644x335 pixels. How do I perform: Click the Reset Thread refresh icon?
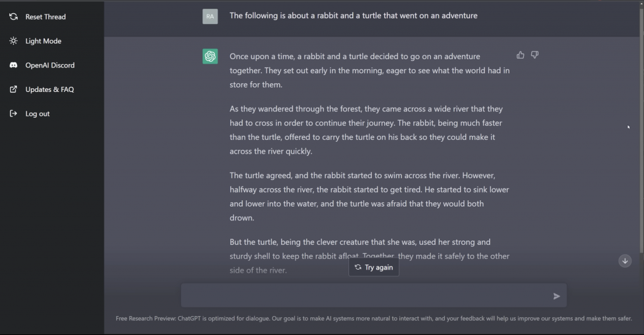coord(13,17)
